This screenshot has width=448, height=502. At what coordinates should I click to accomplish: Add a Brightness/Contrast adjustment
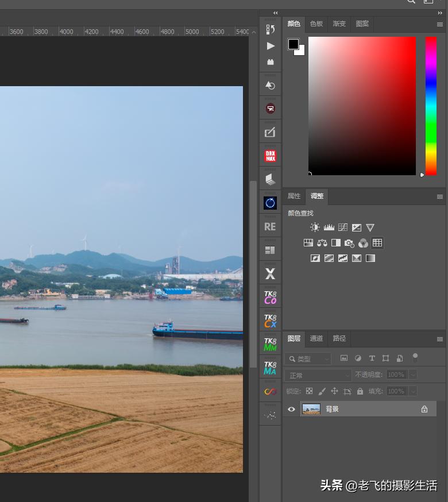[x=315, y=227]
